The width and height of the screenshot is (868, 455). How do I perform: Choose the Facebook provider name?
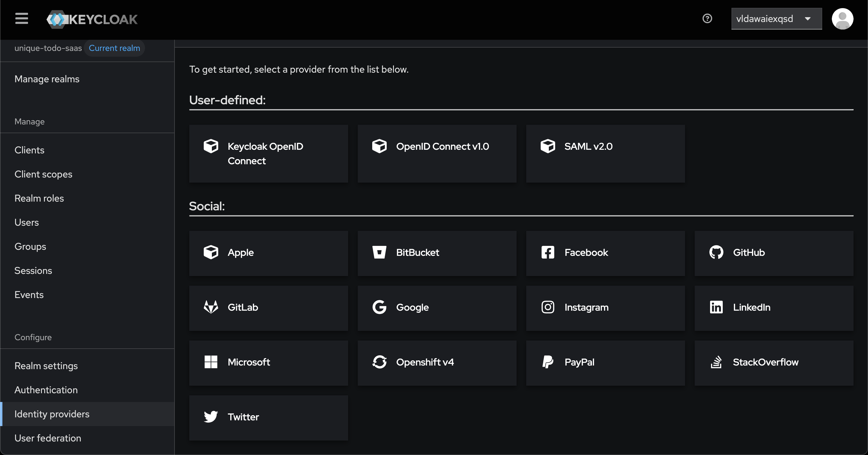point(586,252)
